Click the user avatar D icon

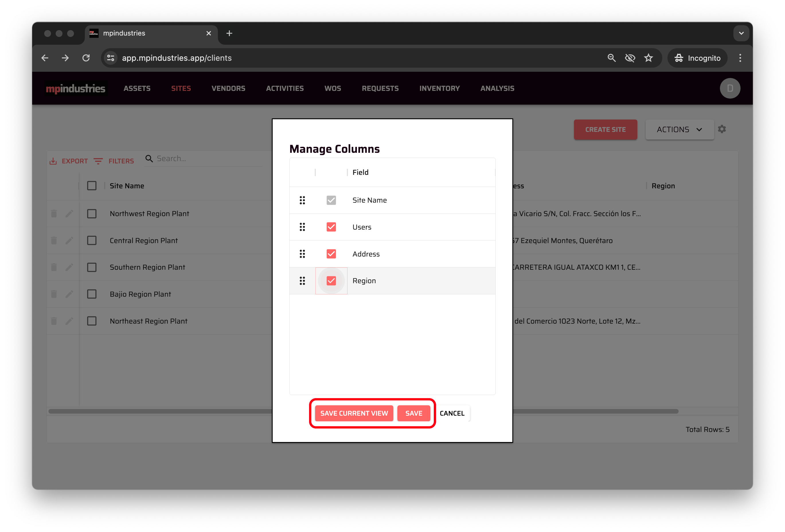[x=730, y=89]
